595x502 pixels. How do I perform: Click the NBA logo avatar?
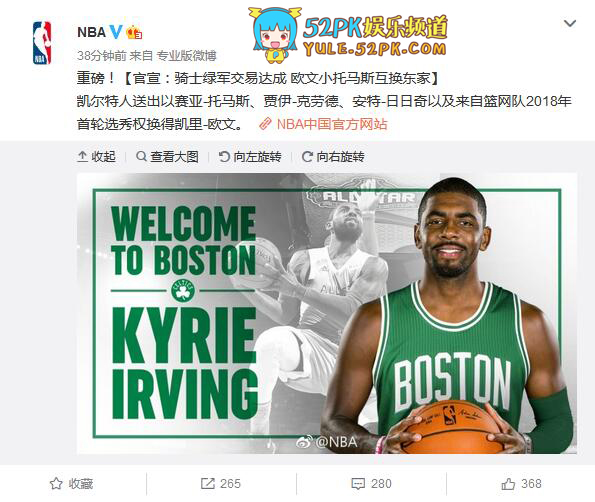(42, 43)
